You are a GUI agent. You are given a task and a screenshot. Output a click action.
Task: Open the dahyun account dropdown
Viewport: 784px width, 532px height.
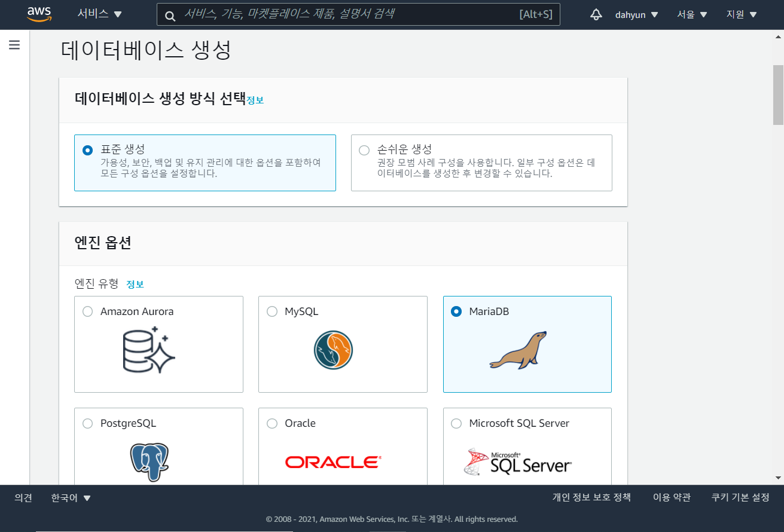pyautogui.click(x=636, y=15)
